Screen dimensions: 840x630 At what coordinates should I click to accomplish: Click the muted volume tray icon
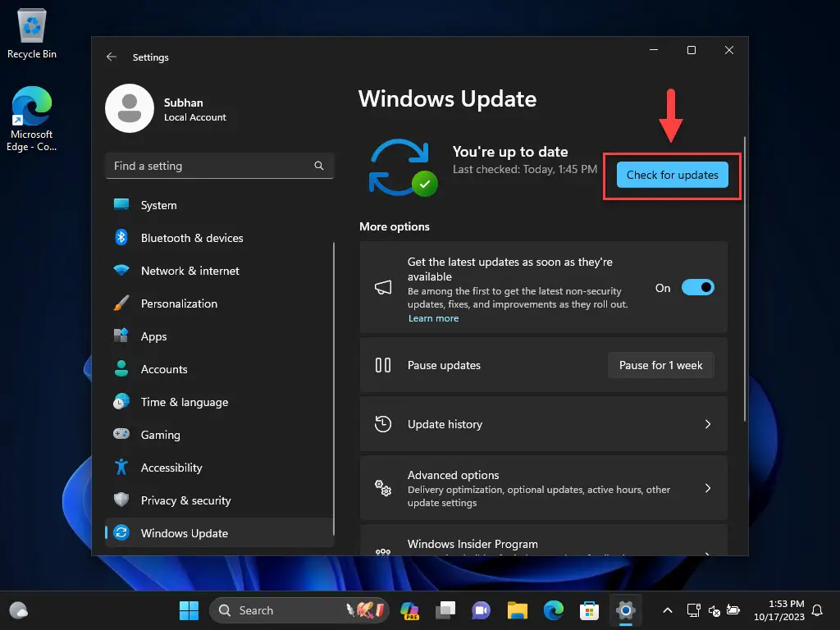[714, 610]
